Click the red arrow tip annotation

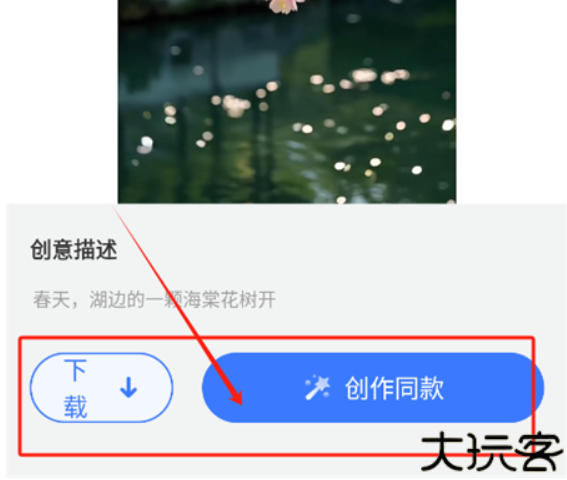237,398
